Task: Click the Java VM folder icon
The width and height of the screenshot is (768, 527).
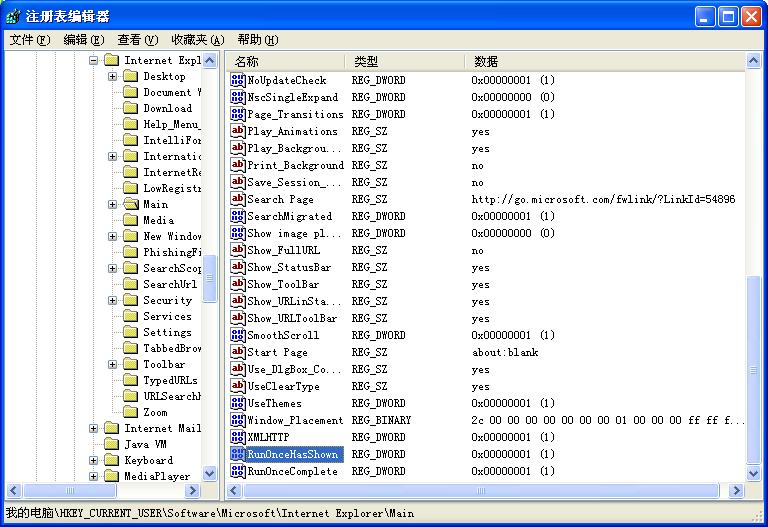Action: (x=112, y=444)
